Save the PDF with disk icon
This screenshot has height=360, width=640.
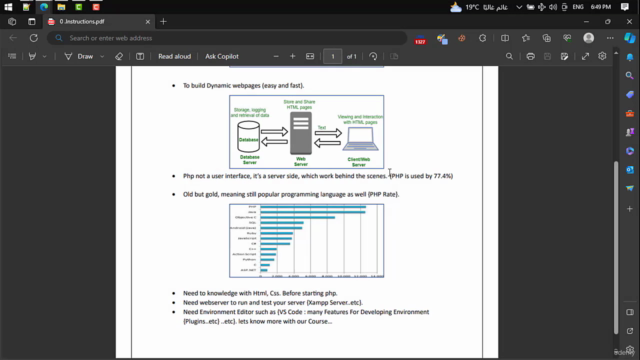coord(547,56)
